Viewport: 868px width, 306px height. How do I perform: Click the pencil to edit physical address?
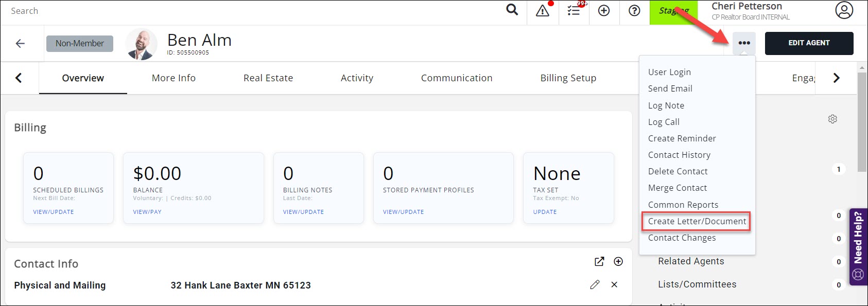coord(595,284)
